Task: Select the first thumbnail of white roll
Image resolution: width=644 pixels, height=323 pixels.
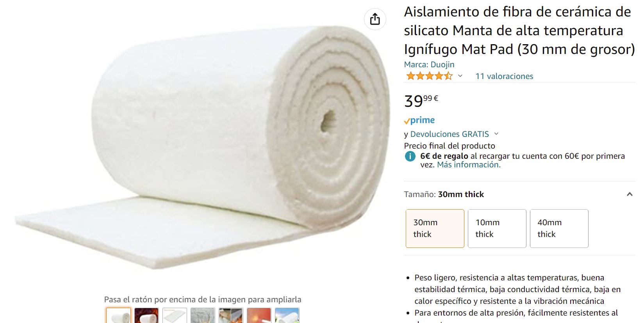Action: [119, 316]
